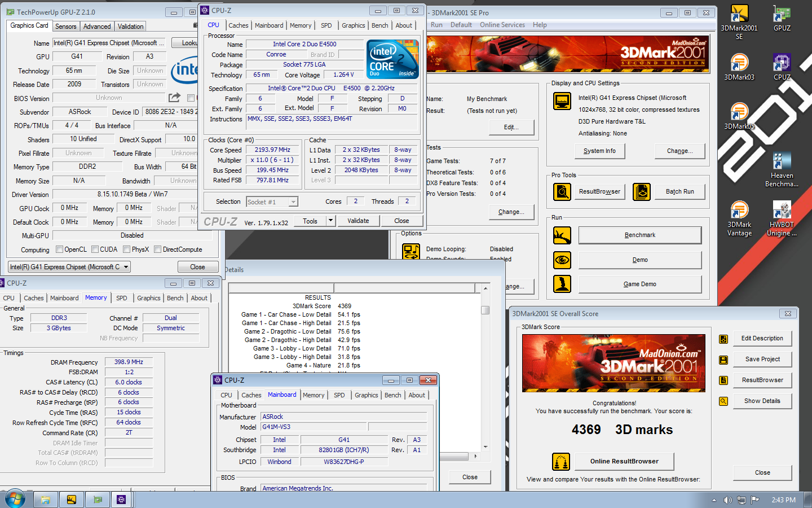
Task: Click Close button in GPU-Z window
Action: [197, 267]
